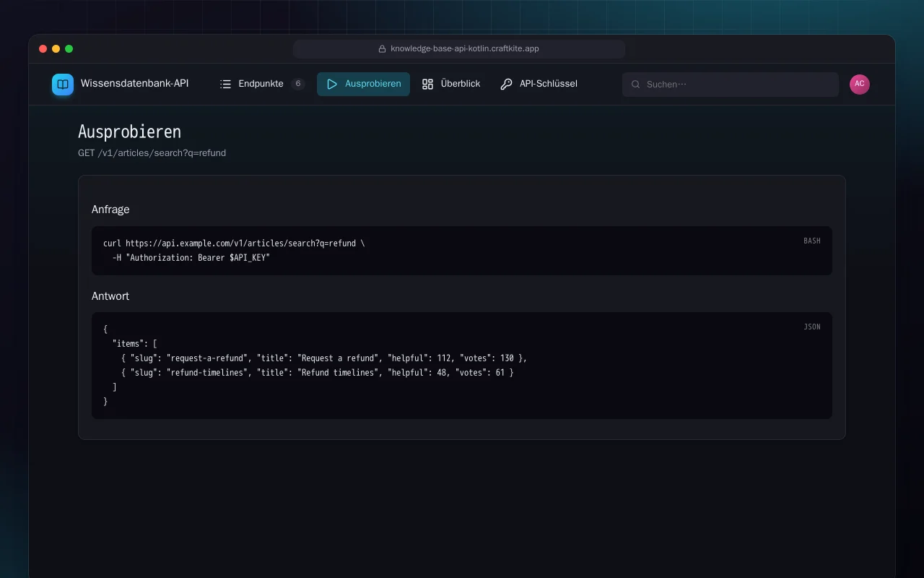Click the API-Schlüssel key icon
The image size is (924, 578).
[506, 84]
